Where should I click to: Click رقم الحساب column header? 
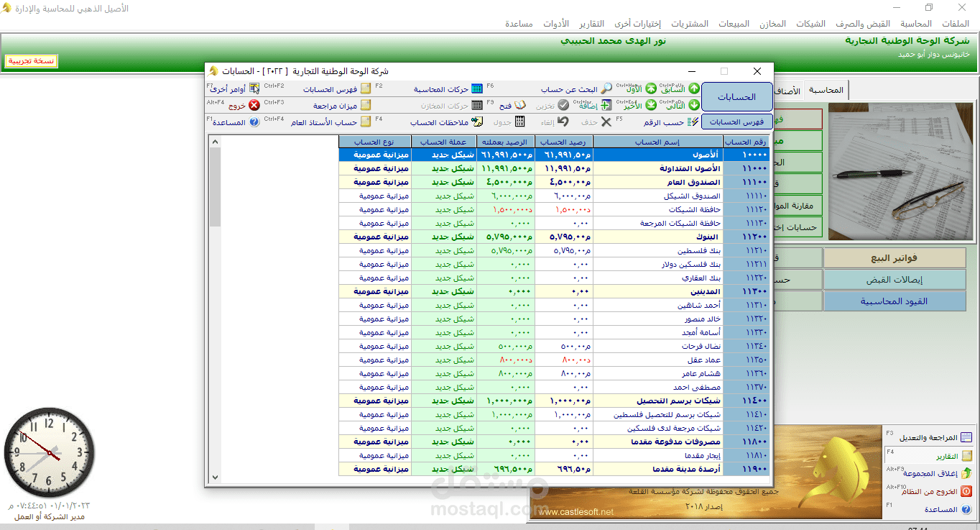click(x=746, y=142)
